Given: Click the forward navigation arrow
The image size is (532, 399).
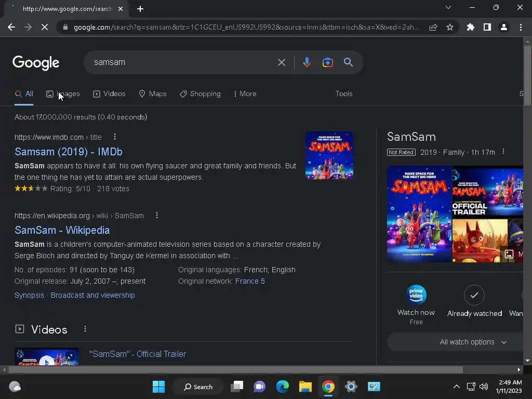Looking at the screenshot, I should [x=28, y=27].
